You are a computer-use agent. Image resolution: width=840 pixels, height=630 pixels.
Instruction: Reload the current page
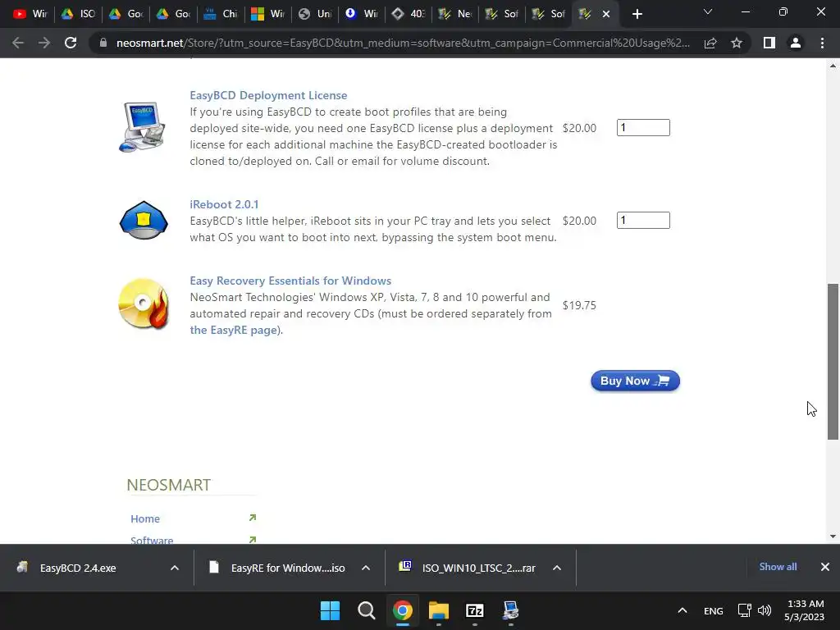click(x=71, y=43)
